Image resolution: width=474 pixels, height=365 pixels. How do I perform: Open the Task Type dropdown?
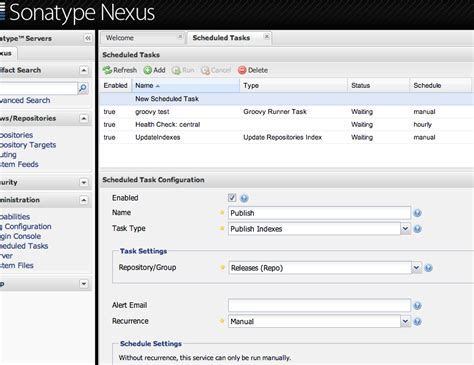[x=405, y=229]
